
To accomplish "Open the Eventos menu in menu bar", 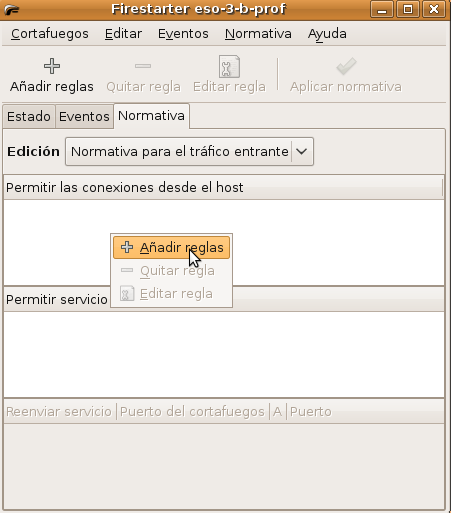I will pos(183,34).
